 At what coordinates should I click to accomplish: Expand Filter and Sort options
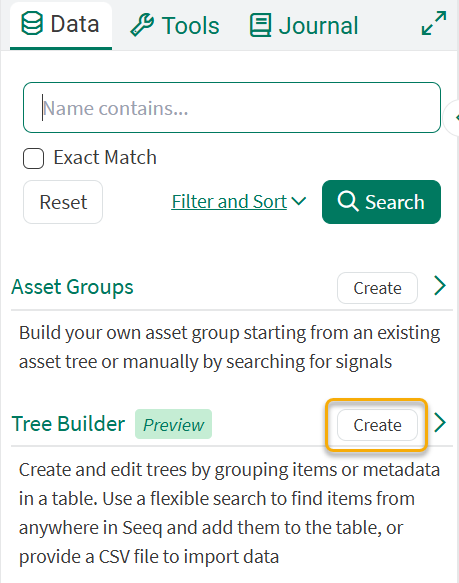(x=238, y=202)
